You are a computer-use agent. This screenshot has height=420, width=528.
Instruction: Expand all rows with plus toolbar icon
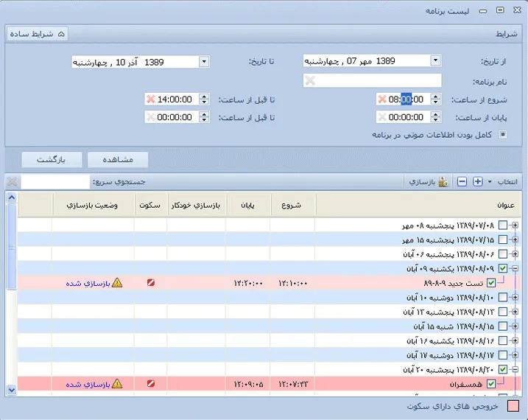[477, 181]
